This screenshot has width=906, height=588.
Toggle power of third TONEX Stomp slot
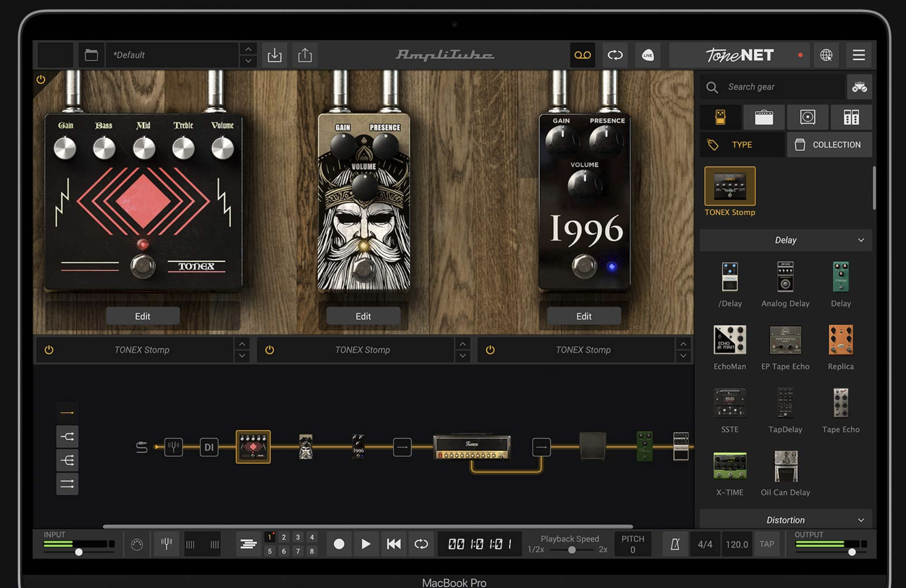[490, 350]
